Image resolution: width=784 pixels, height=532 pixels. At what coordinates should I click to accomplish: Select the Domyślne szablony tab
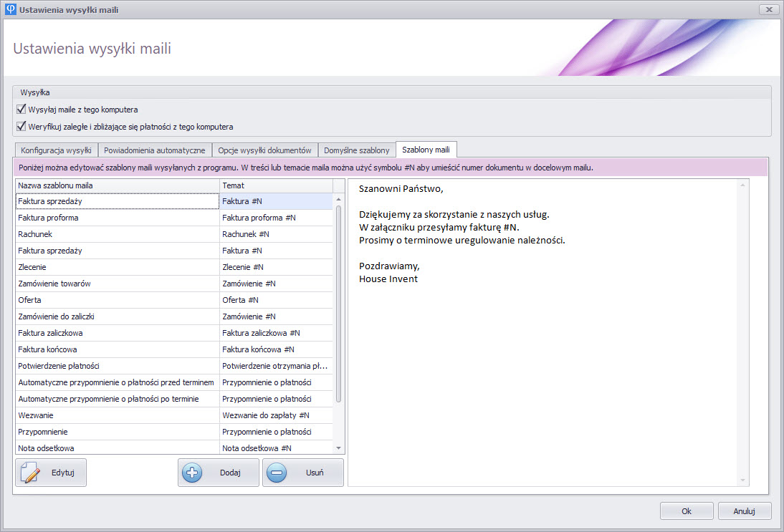[356, 150]
